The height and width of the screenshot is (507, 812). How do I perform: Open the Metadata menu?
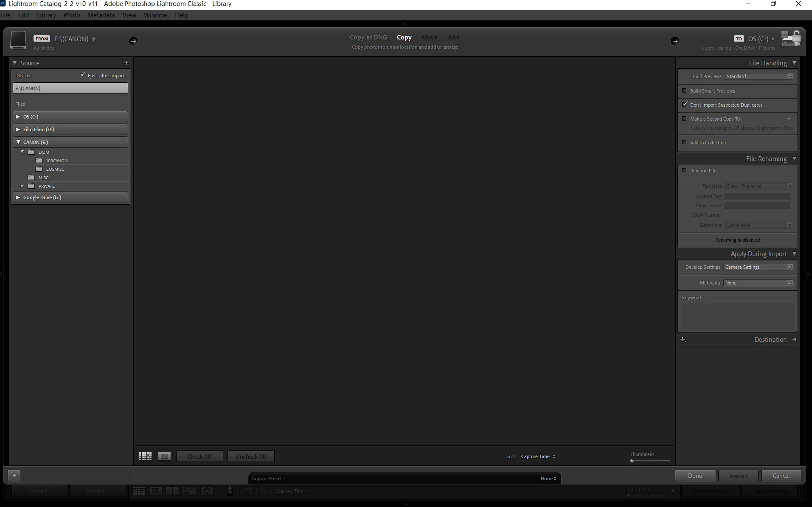[x=101, y=15]
